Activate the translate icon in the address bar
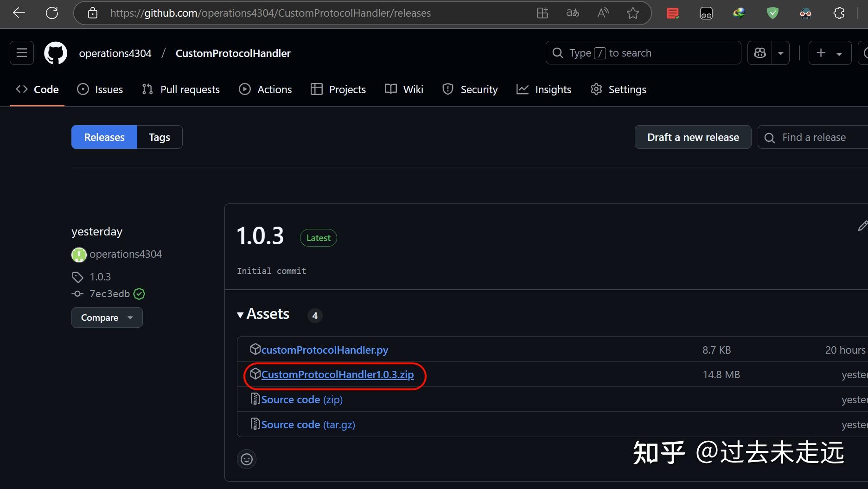 pyautogui.click(x=573, y=13)
